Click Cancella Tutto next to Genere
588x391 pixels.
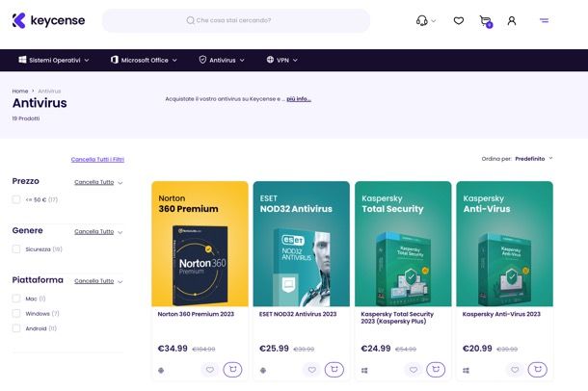(x=94, y=231)
